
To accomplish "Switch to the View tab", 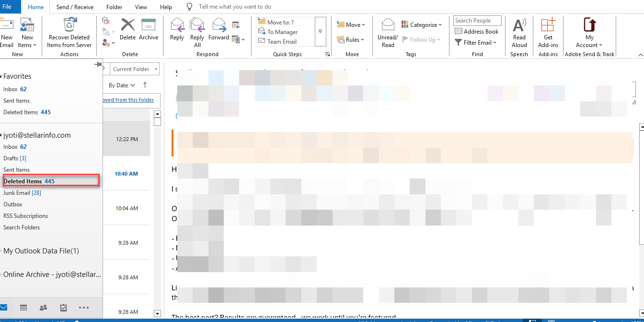I will [x=141, y=7].
